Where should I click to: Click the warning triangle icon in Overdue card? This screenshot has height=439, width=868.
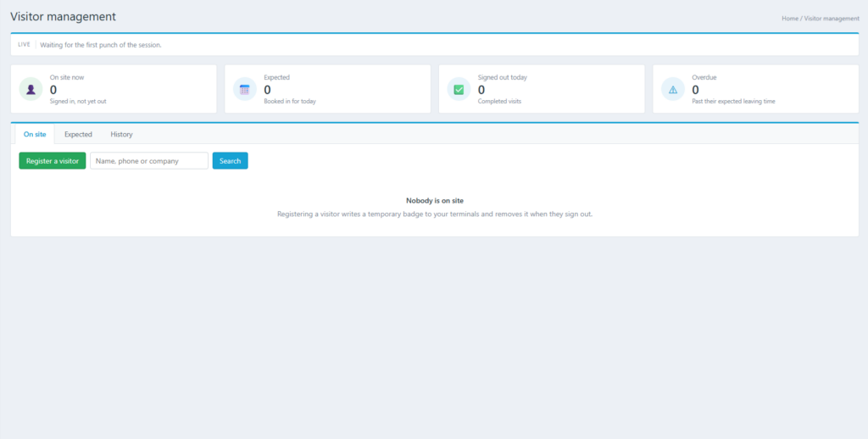click(x=673, y=89)
